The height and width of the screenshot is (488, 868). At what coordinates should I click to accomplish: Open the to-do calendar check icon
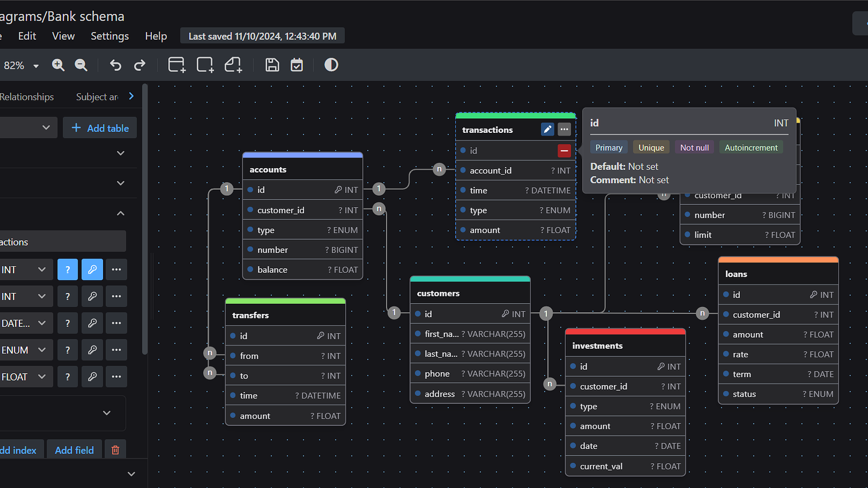tap(297, 65)
